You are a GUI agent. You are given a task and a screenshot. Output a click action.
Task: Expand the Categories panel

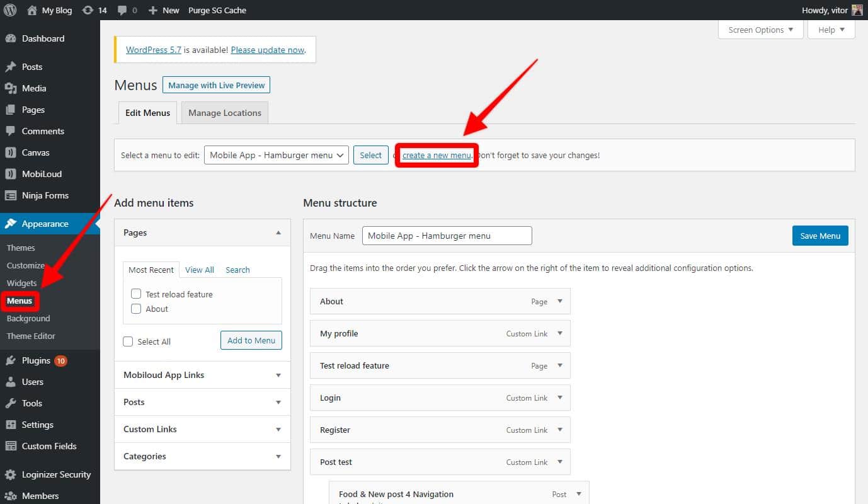[278, 456]
